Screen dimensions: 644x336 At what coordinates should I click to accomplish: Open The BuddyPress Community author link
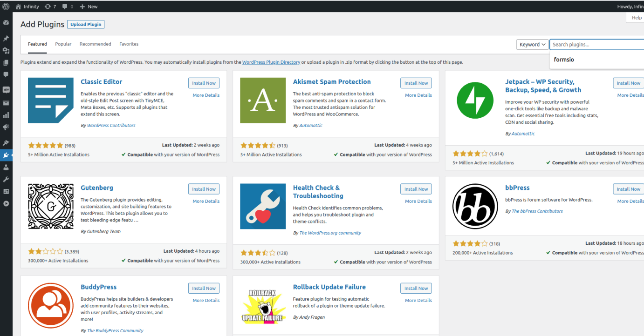[115, 330]
